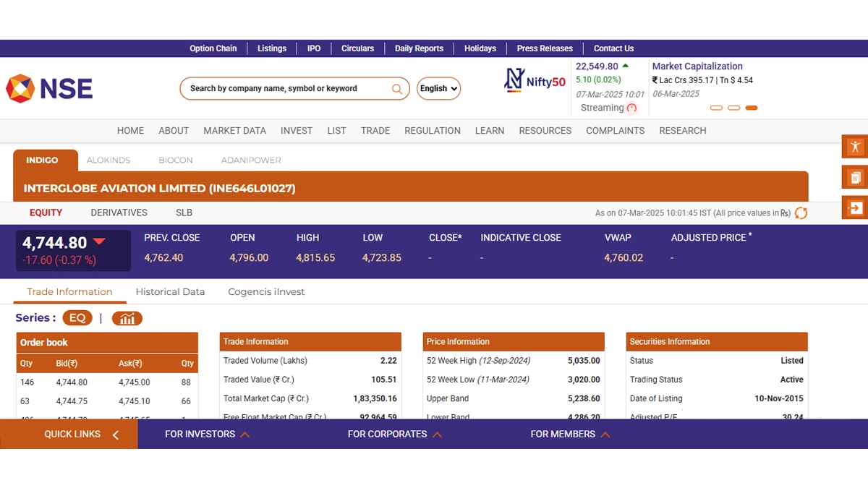
Task: Expand the For Investors footer menu
Action: [207, 435]
